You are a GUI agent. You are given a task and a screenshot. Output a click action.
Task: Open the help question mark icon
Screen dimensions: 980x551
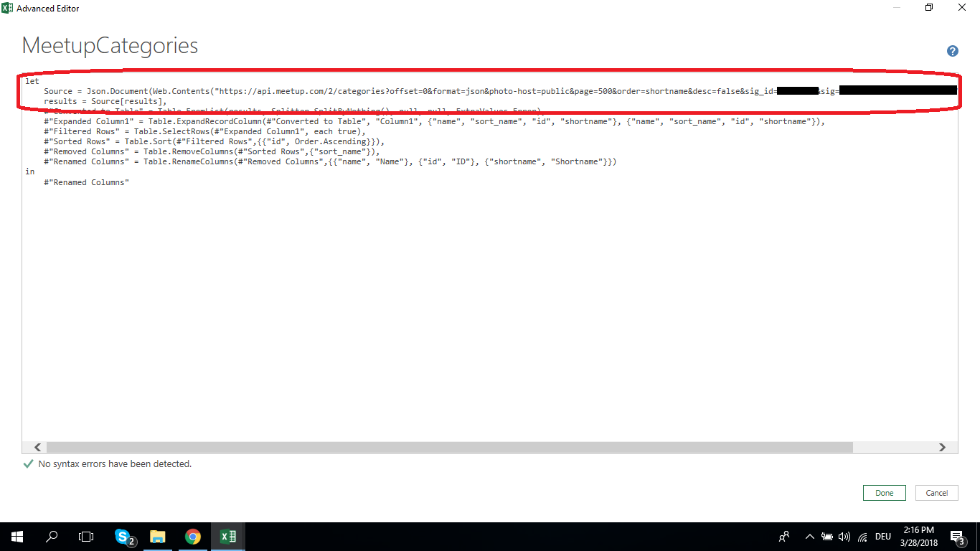[953, 51]
